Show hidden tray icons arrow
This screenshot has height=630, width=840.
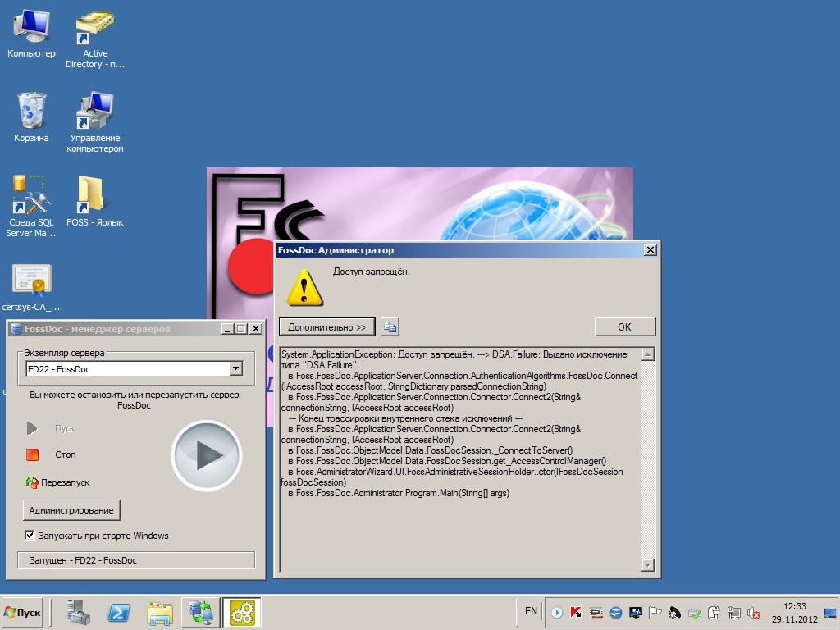point(557,612)
